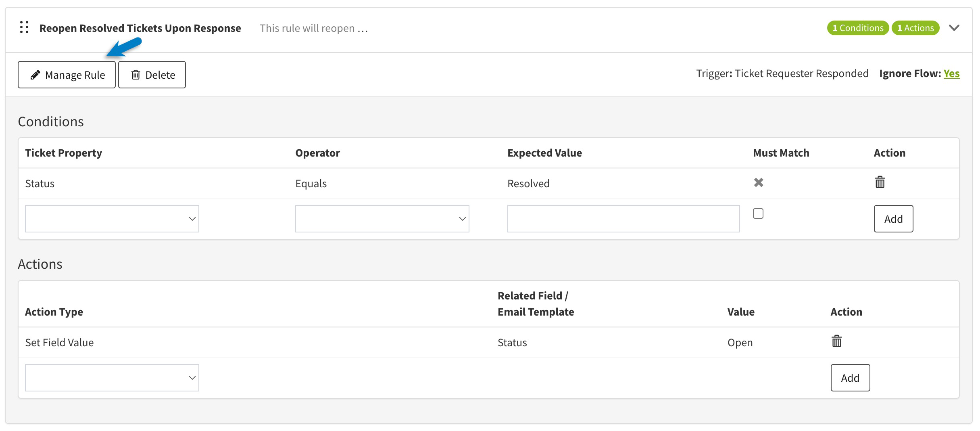The image size is (980, 431).
Task: Open the Ticket Property dropdown
Action: [112, 219]
